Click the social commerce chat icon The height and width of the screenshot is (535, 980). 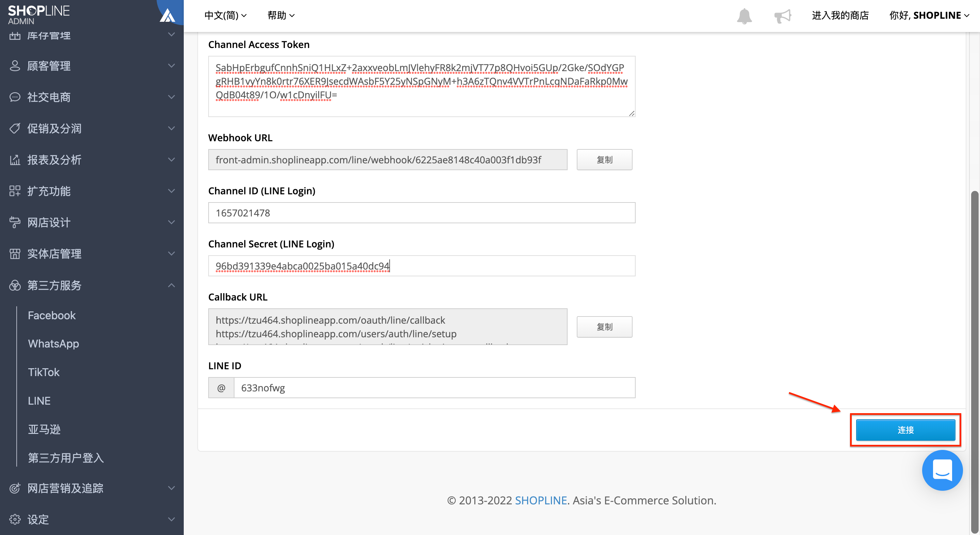point(15,97)
